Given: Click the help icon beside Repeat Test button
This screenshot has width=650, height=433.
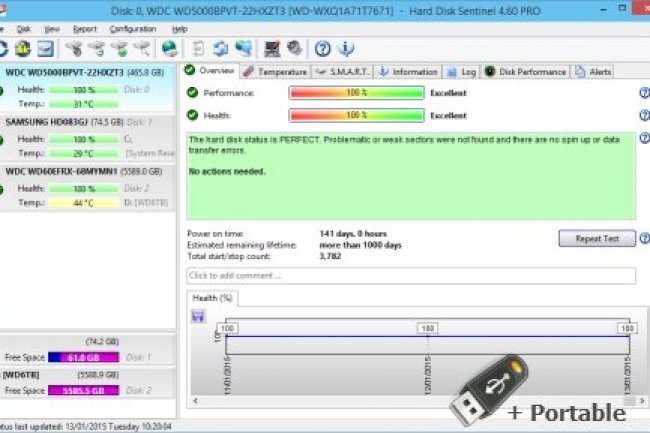Looking at the screenshot, I should [645, 238].
